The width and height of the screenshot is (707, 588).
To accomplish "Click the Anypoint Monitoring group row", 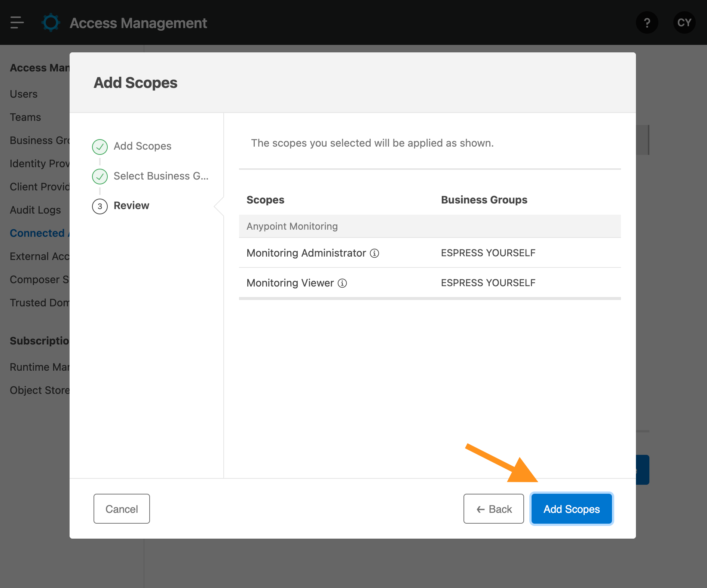I will click(430, 226).
